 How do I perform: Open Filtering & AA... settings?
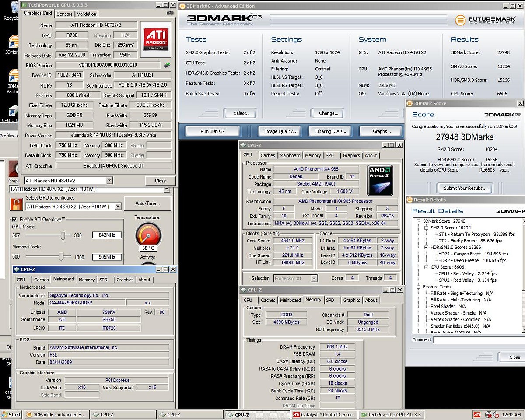click(331, 131)
